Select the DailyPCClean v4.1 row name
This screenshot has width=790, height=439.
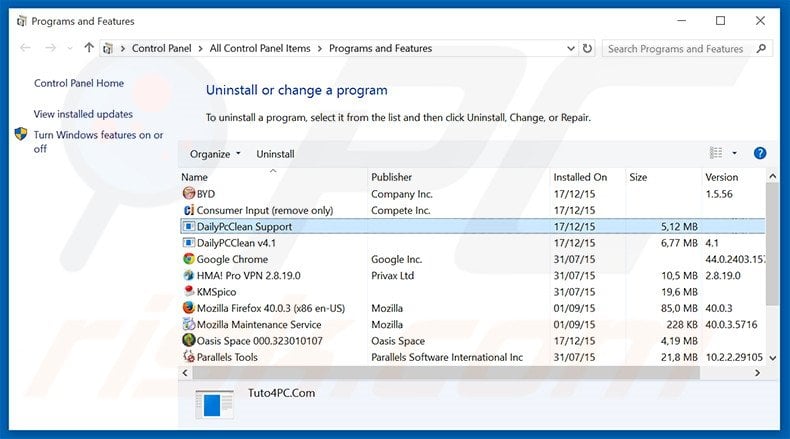[x=236, y=243]
